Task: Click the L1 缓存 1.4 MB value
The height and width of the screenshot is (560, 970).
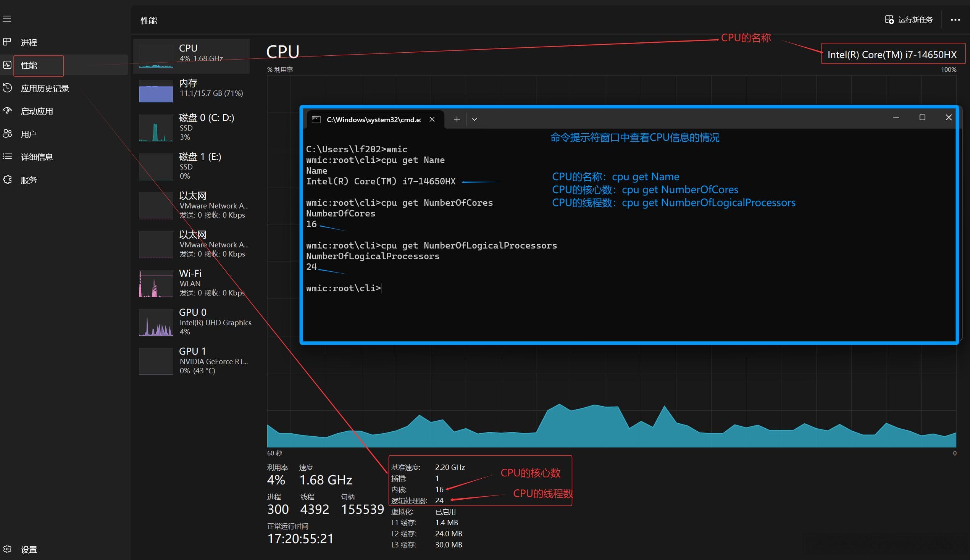Action: click(x=446, y=523)
